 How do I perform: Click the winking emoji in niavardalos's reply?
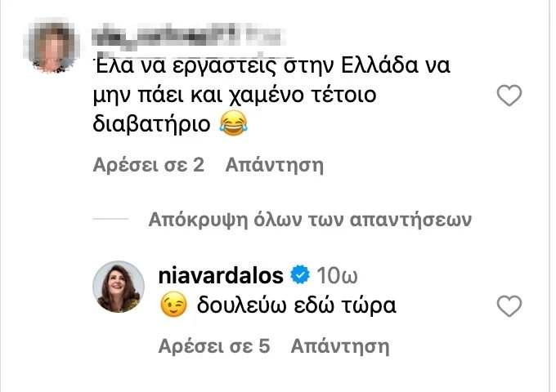173,304
